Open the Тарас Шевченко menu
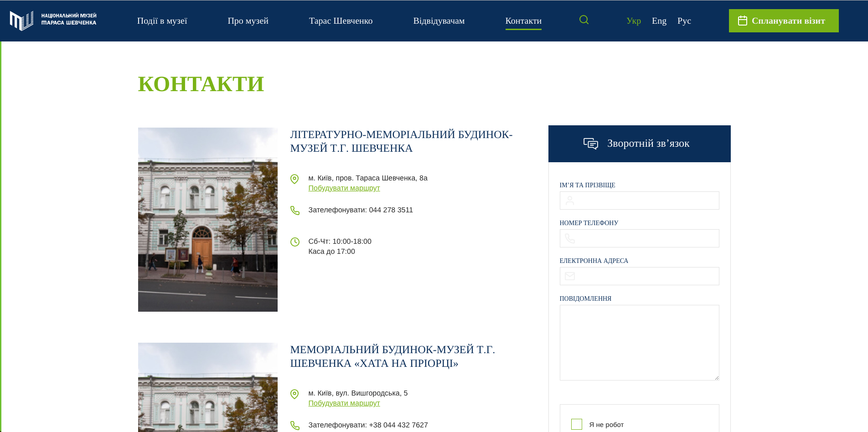This screenshot has width=868, height=432. tap(341, 21)
